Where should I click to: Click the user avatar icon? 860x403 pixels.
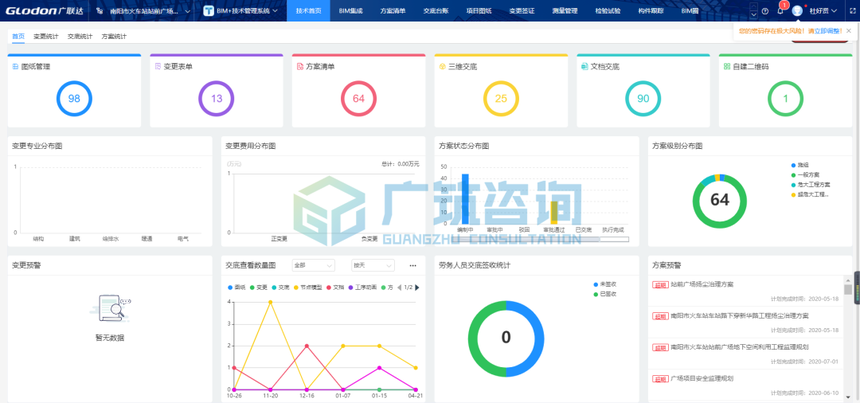pos(797,10)
